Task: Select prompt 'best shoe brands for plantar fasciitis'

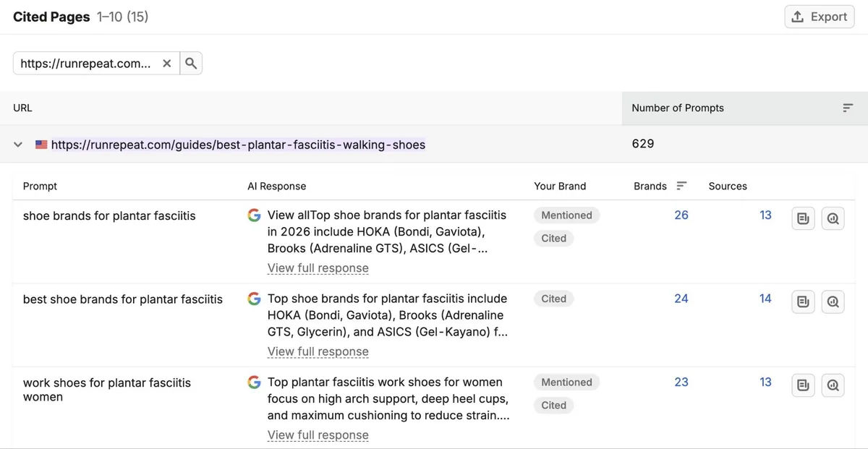Action: (x=123, y=299)
